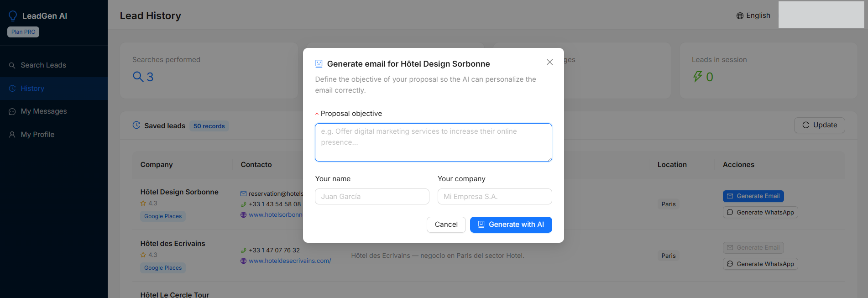Click Generate Email for Hôtel Design Sorbonne
Image resolution: width=868 pixels, height=298 pixels.
point(753,196)
